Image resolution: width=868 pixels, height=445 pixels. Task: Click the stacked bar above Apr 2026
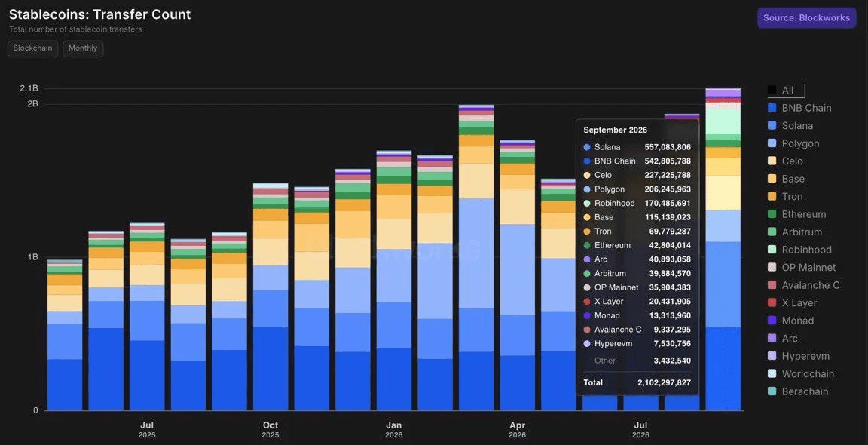(517, 275)
